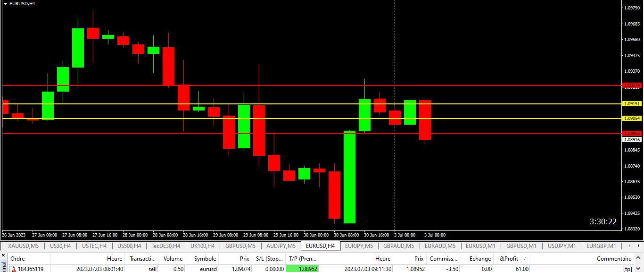Select the red horizontal line at 1.09274
Viewport: 644px width, 272px height.
click(311, 85)
